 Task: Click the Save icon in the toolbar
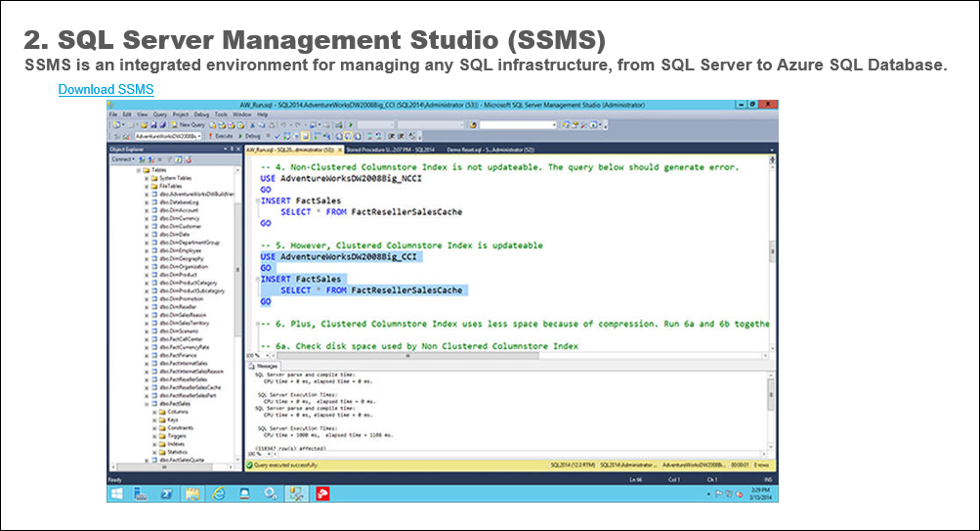[x=153, y=125]
